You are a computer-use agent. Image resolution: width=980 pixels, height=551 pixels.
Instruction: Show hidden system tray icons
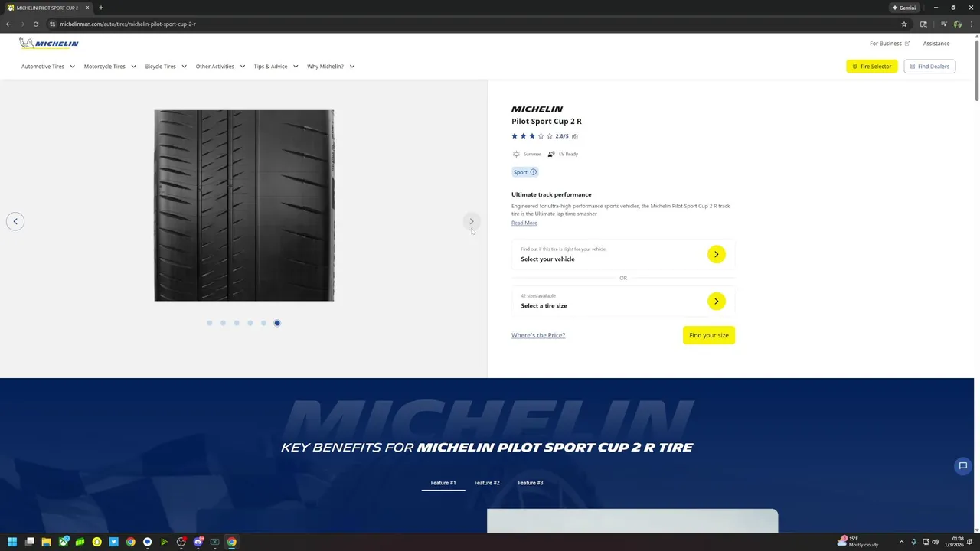pos(901,542)
